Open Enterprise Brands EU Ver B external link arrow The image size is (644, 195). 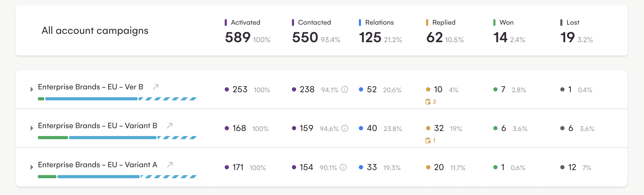pyautogui.click(x=156, y=87)
